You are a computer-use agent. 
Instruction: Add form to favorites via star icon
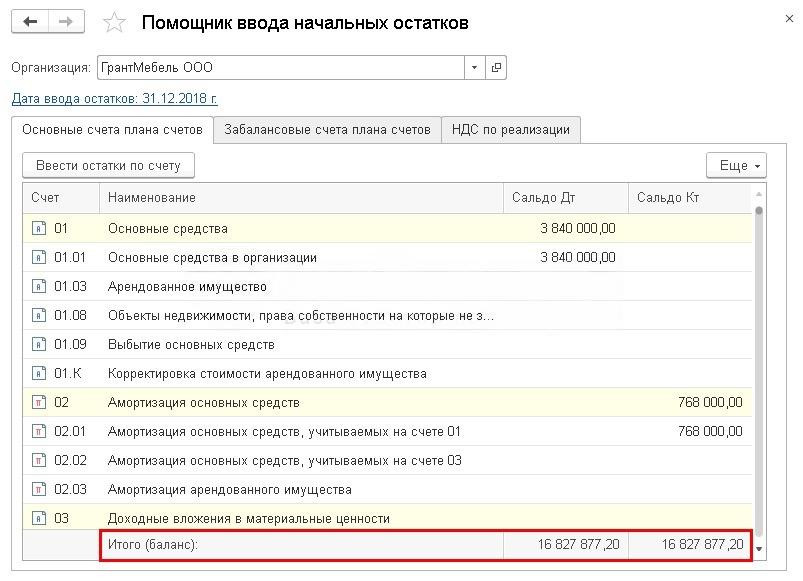point(114,23)
